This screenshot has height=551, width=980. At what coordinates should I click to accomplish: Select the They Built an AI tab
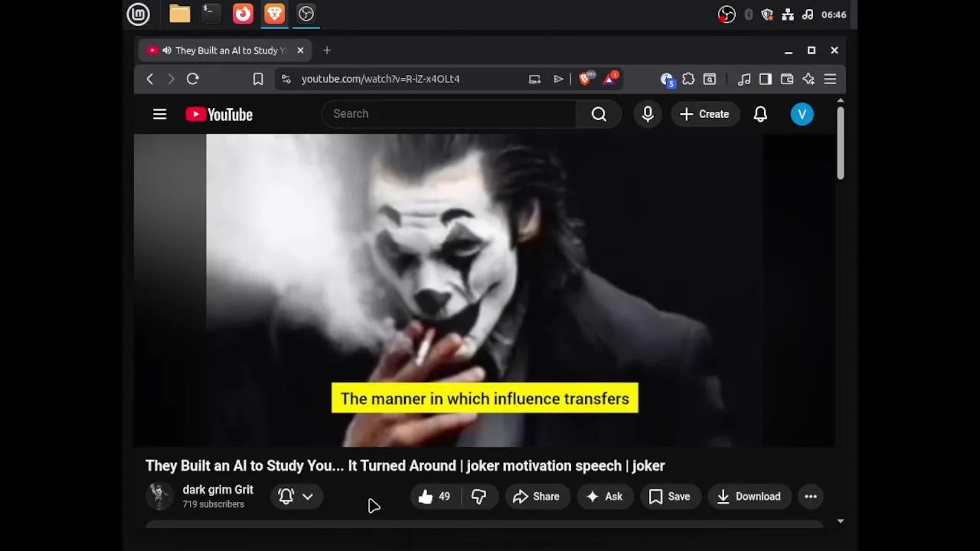point(225,51)
